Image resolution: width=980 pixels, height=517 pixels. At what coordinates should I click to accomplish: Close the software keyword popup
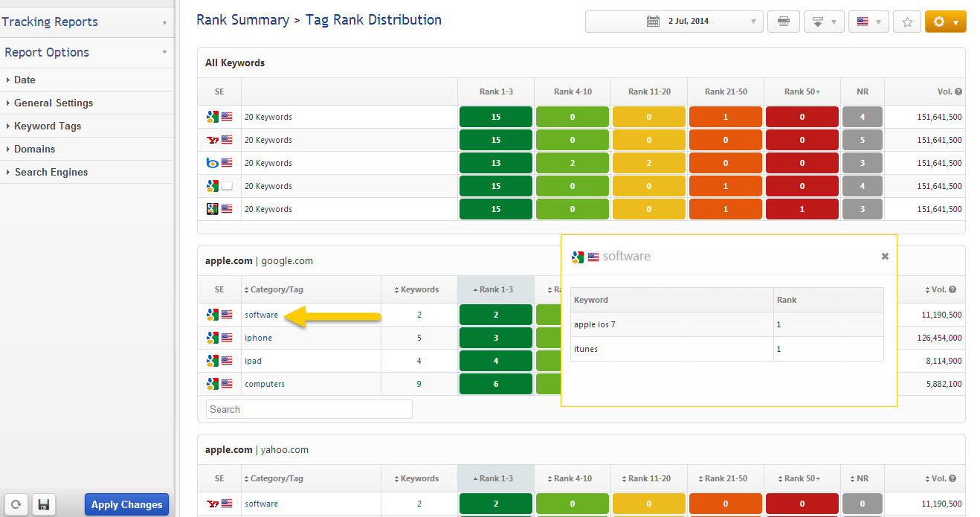[885, 256]
